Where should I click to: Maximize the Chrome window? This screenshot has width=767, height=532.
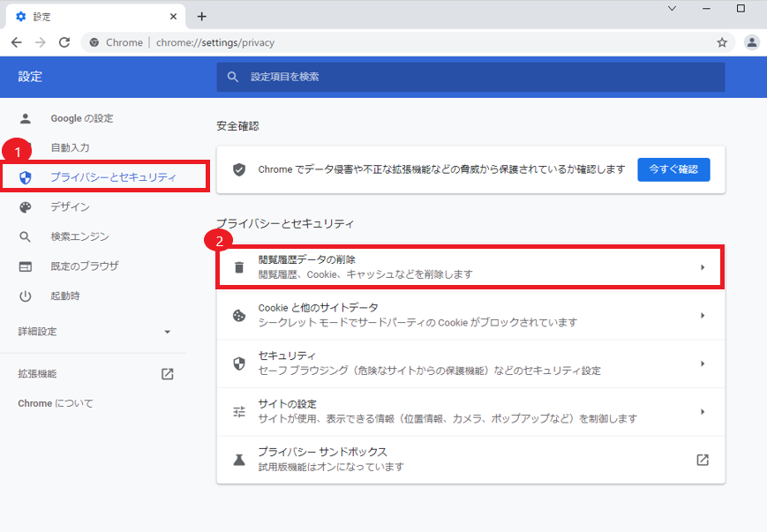(x=741, y=8)
